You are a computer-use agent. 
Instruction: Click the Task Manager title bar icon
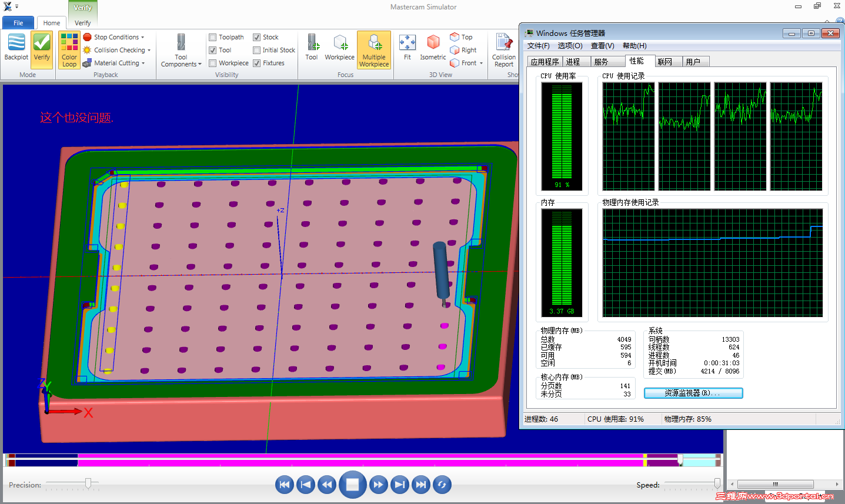(x=529, y=33)
